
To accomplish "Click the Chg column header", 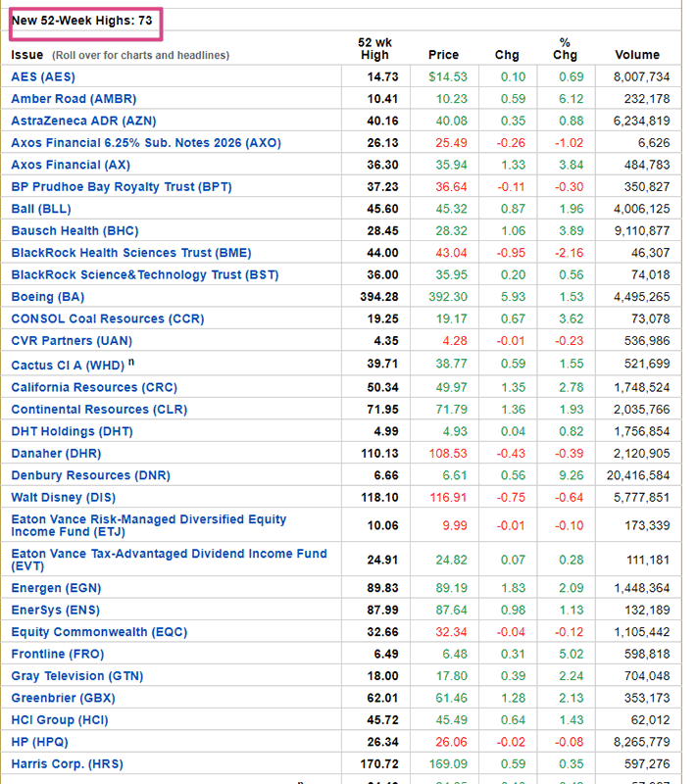I will [507, 55].
